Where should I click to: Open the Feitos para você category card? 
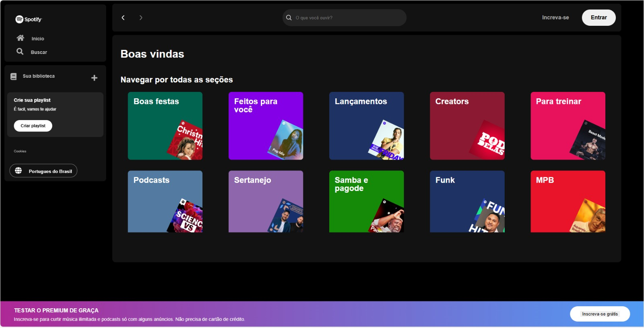266,126
